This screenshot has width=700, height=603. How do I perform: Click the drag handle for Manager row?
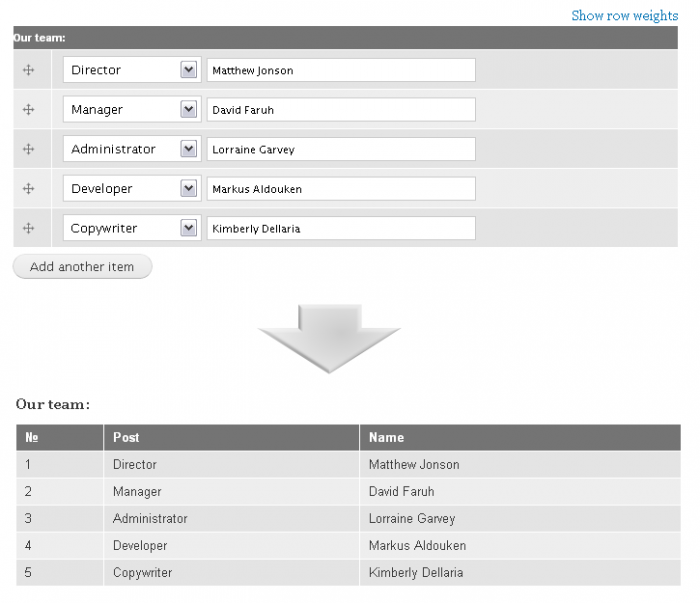[29, 110]
